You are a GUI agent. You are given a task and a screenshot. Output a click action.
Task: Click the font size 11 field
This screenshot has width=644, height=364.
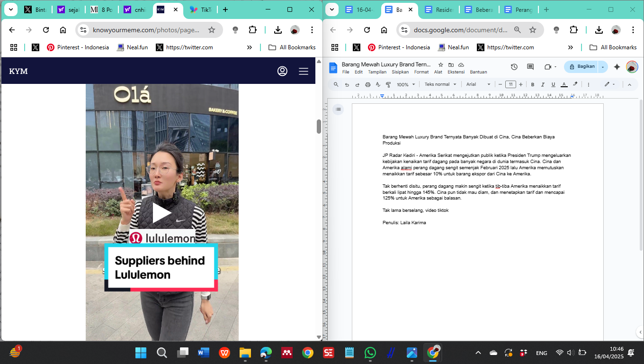tap(510, 84)
